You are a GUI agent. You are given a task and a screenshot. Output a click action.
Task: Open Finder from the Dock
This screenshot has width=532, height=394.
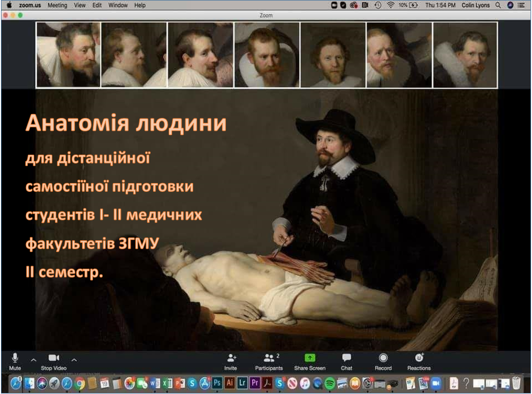click(29, 383)
